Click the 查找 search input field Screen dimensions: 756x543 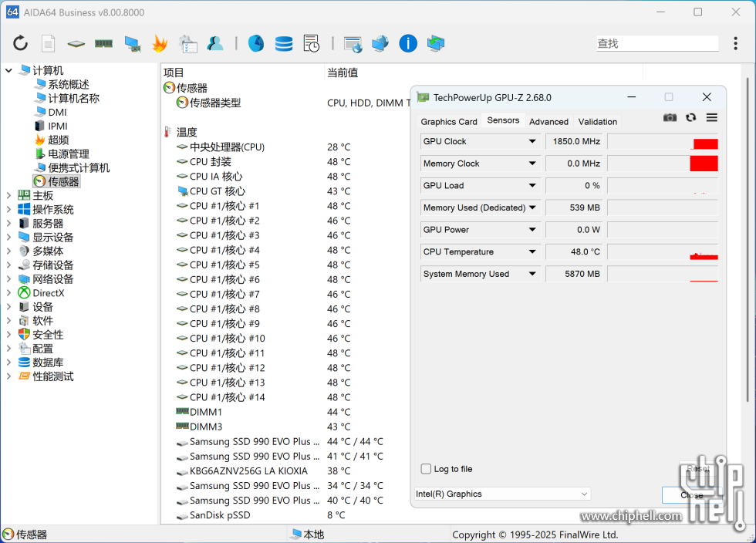[656, 43]
